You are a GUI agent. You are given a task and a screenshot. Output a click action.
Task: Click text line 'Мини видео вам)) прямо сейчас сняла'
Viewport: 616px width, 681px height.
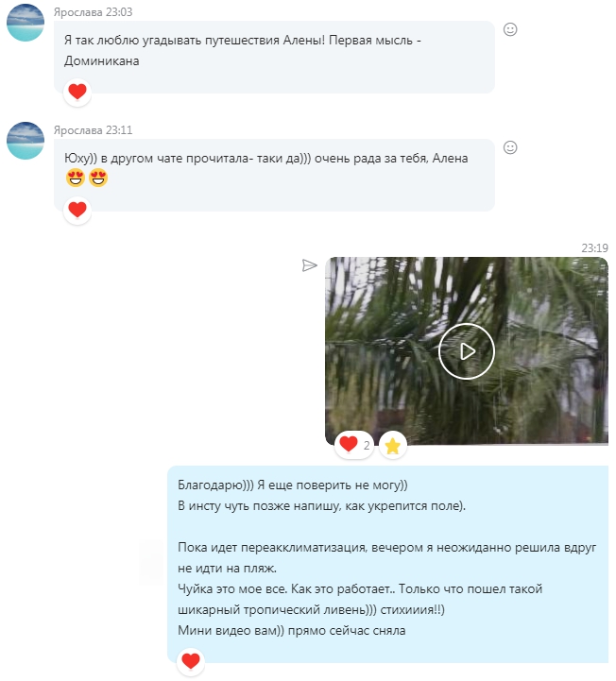pyautogui.click(x=292, y=630)
